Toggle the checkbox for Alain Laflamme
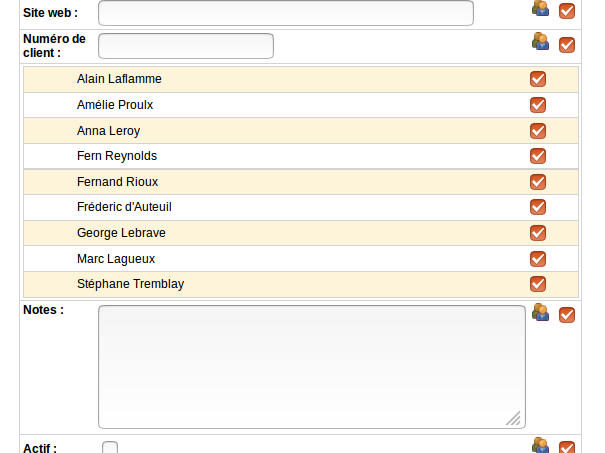 pos(537,79)
